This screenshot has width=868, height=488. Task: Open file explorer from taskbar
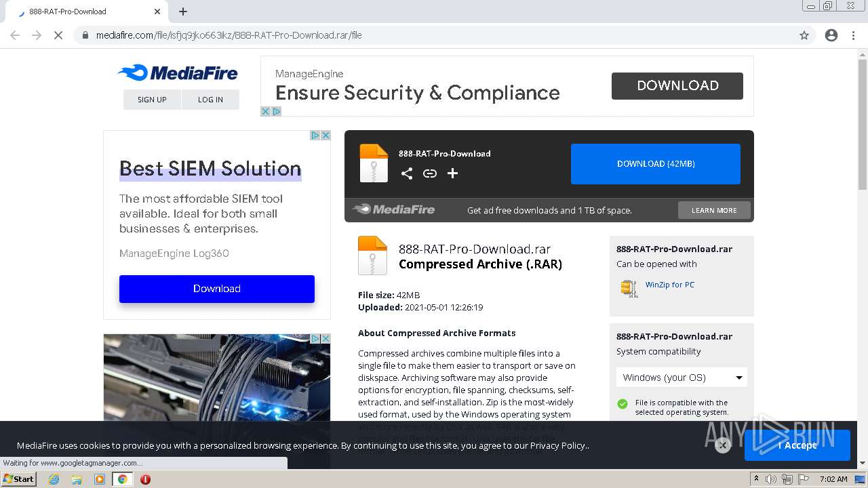[77, 479]
